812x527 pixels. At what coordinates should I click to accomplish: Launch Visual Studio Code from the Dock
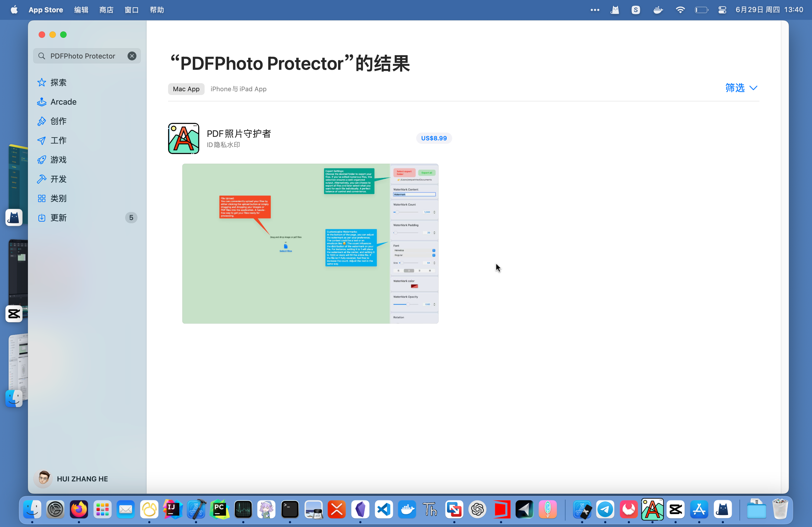[384, 509]
